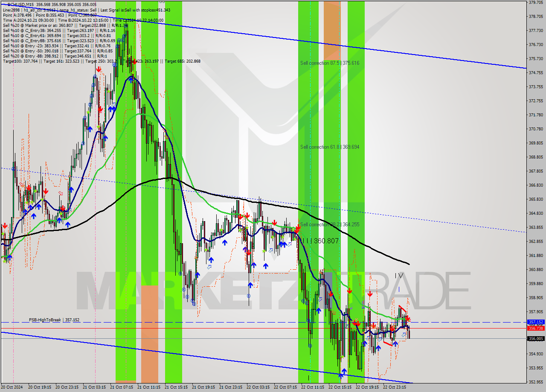Click the 'FSB-HighToBreak | 357.152' label
The height and width of the screenshot is (392, 546).
(x=54, y=320)
